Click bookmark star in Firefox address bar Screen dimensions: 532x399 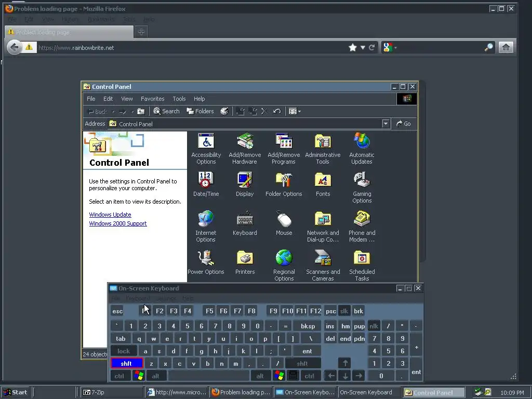(353, 47)
